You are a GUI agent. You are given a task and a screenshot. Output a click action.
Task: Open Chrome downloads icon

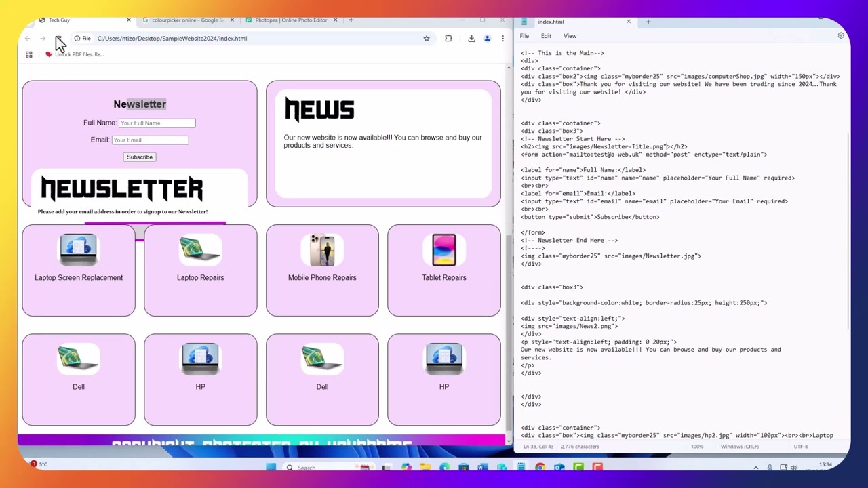[x=471, y=39]
